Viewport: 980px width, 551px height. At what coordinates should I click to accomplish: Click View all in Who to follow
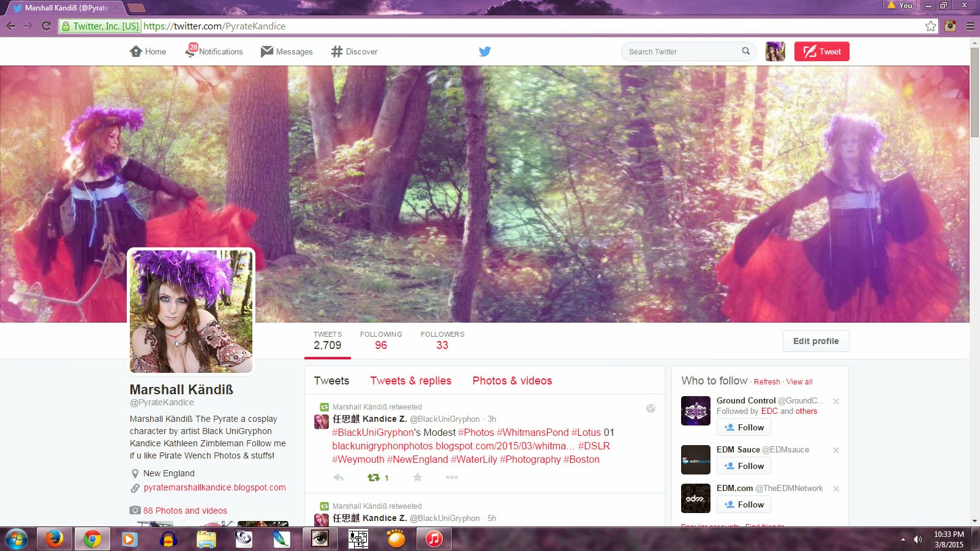click(799, 382)
